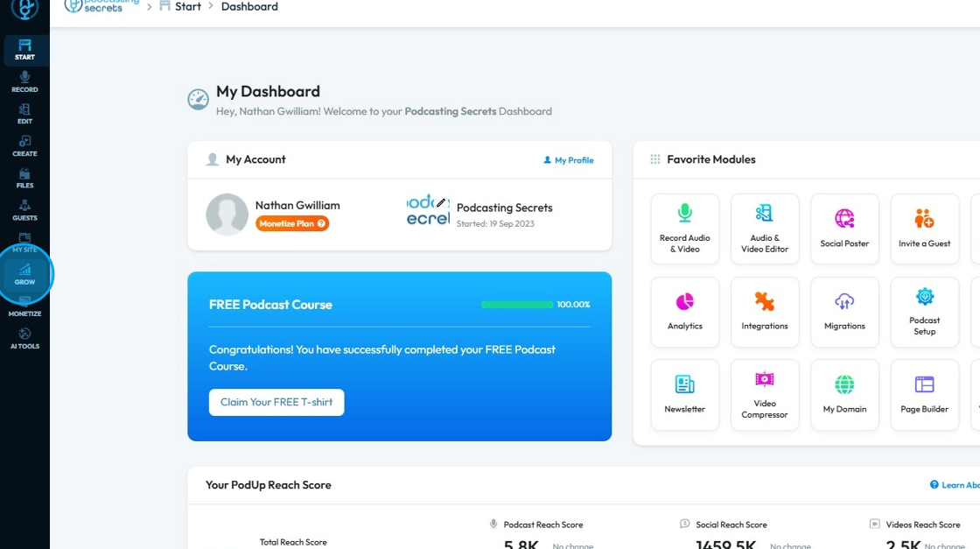Click the Podcasting Secrets breadcrumb logo
This screenshot has height=549, width=980.
click(101, 6)
